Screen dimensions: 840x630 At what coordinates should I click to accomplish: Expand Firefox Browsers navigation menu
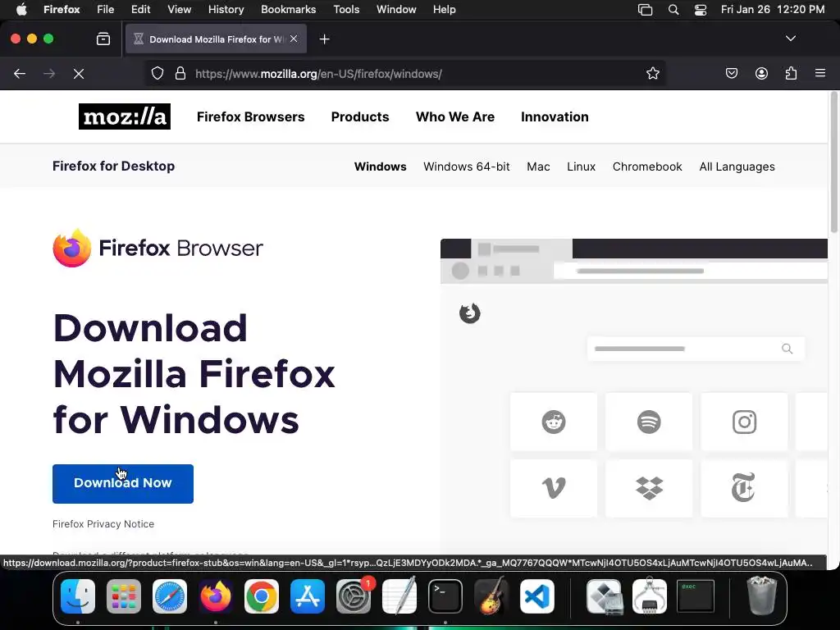click(251, 116)
